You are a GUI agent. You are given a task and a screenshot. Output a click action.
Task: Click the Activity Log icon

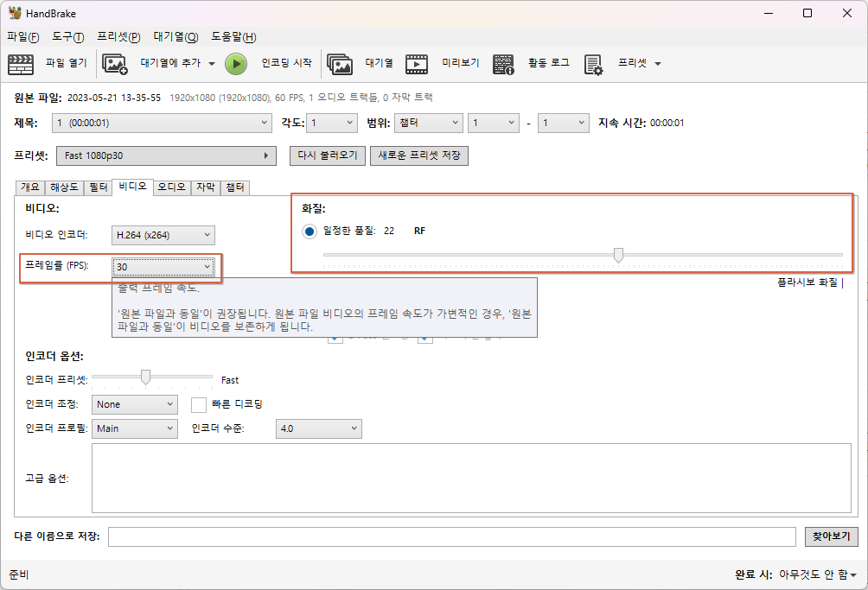[503, 64]
